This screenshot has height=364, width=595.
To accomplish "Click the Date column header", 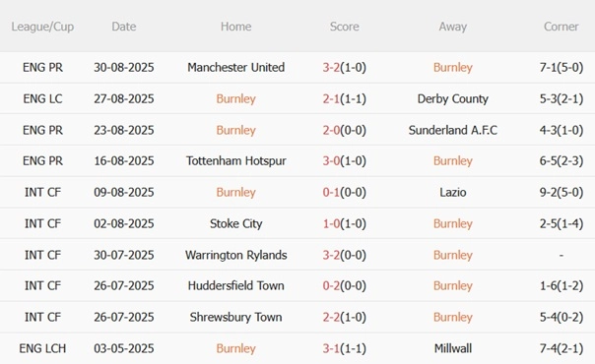I will point(124,27).
